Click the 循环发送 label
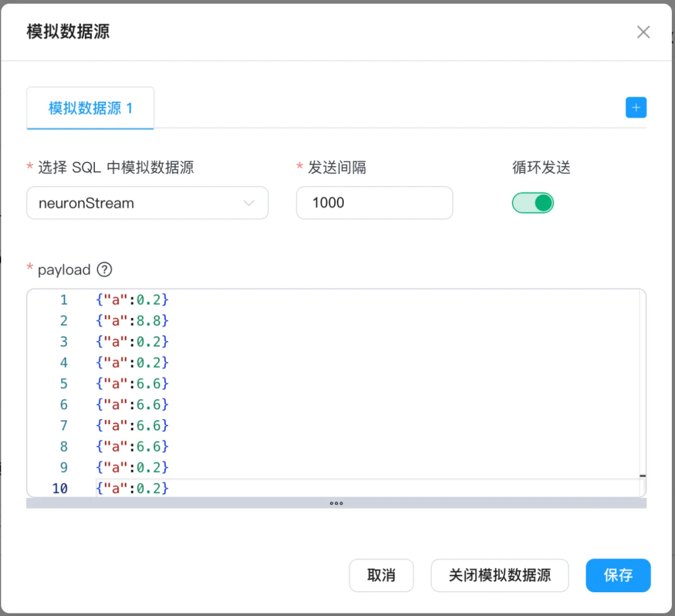 point(541,167)
